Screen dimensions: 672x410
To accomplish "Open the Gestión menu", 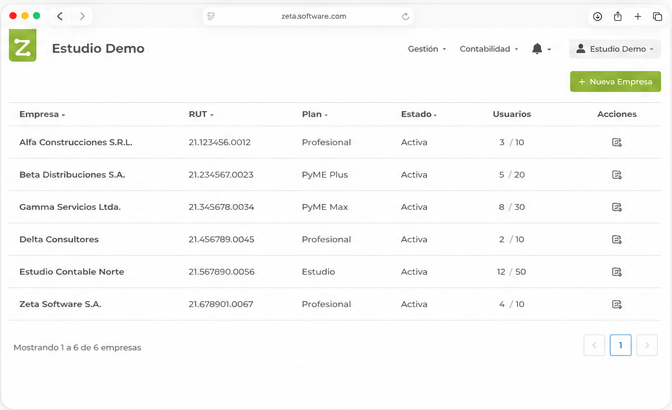I will pos(427,49).
